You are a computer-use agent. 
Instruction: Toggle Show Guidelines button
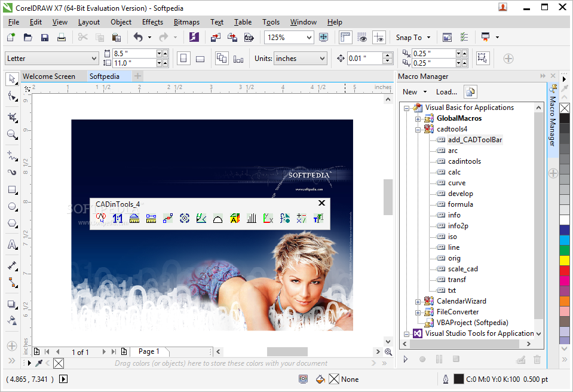point(379,37)
